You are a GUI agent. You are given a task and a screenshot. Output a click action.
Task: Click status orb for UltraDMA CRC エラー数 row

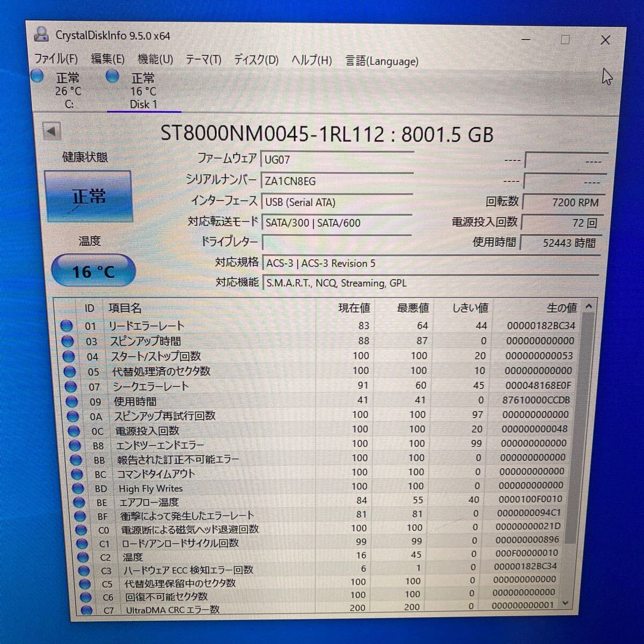point(87,610)
